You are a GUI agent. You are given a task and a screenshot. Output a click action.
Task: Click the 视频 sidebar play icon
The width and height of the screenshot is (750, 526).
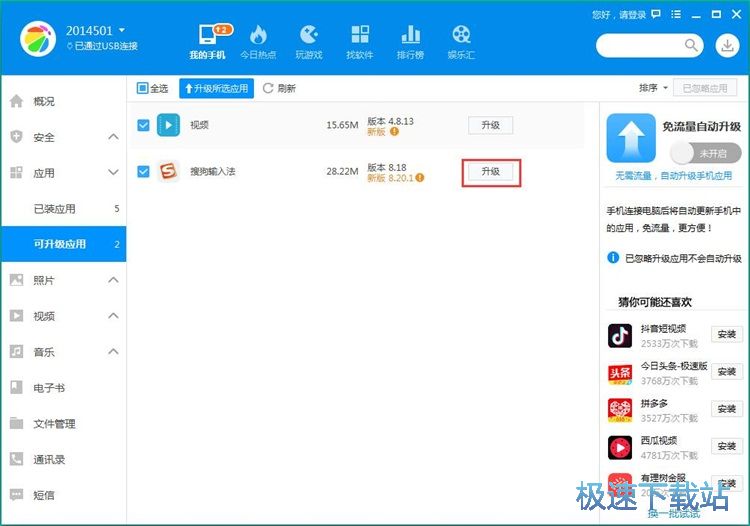[x=16, y=316]
